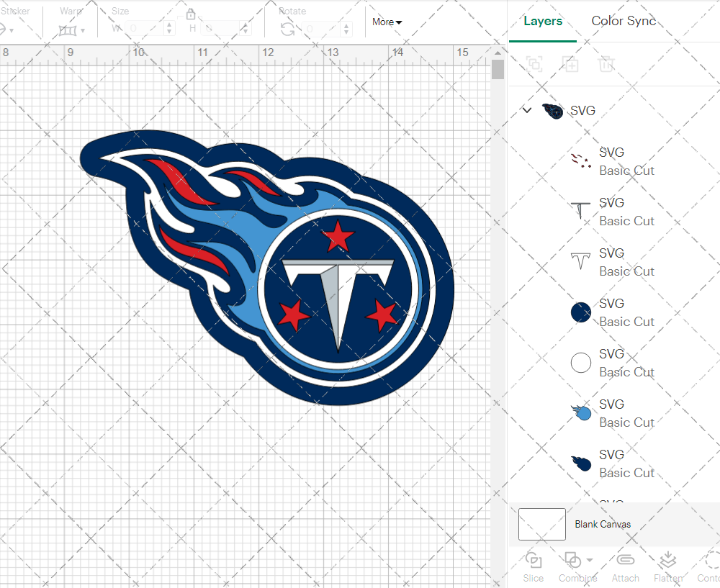The height and width of the screenshot is (588, 720).
Task: Select the gray T sword layer
Action: [613, 212]
